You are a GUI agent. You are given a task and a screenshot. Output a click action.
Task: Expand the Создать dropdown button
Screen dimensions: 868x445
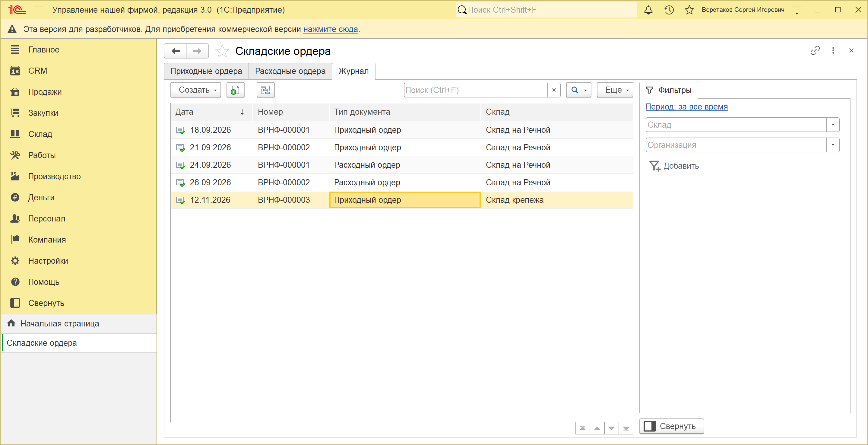(x=196, y=90)
